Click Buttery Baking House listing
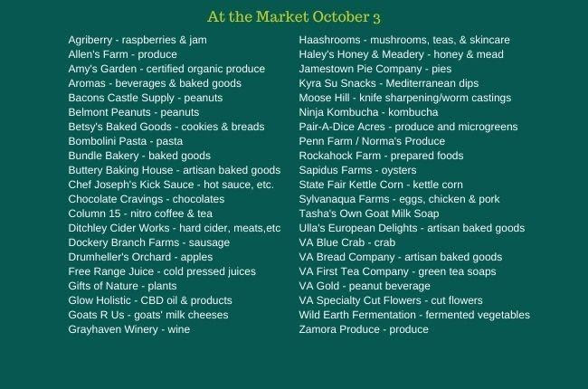588x389 pixels. coord(175,170)
